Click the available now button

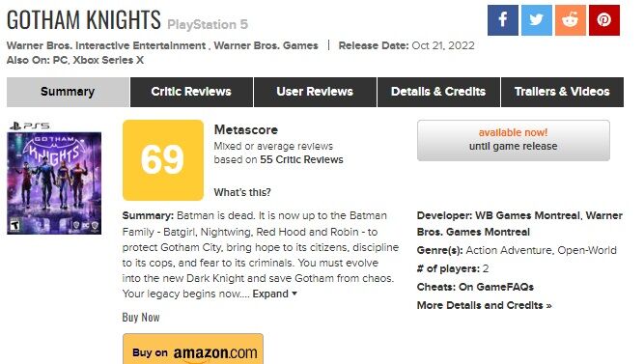pos(514,140)
